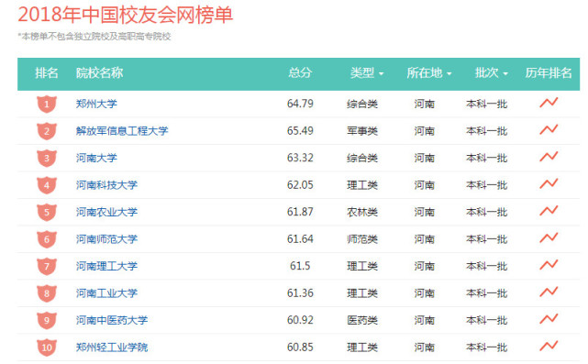Select the rank 3 shield badge
The image size is (588, 364).
coord(47,159)
